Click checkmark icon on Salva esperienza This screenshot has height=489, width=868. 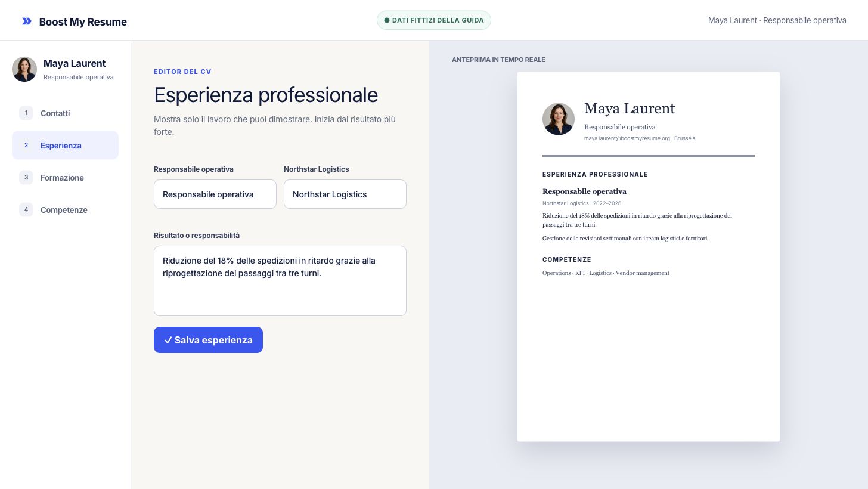click(x=168, y=340)
